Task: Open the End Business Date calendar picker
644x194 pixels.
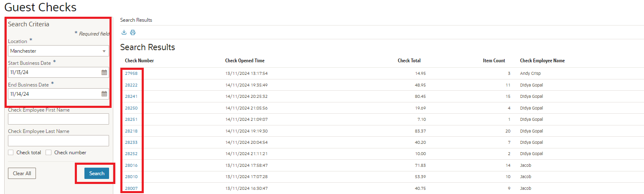Action: tap(104, 94)
